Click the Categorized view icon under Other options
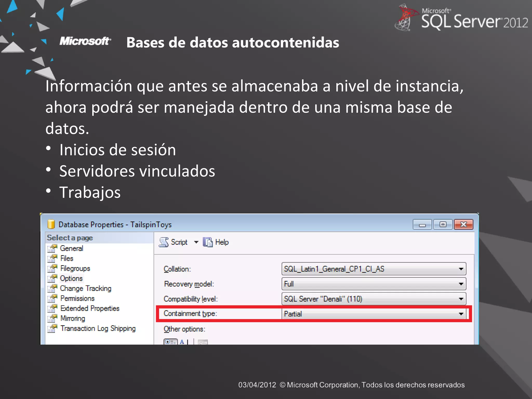 pos(170,342)
